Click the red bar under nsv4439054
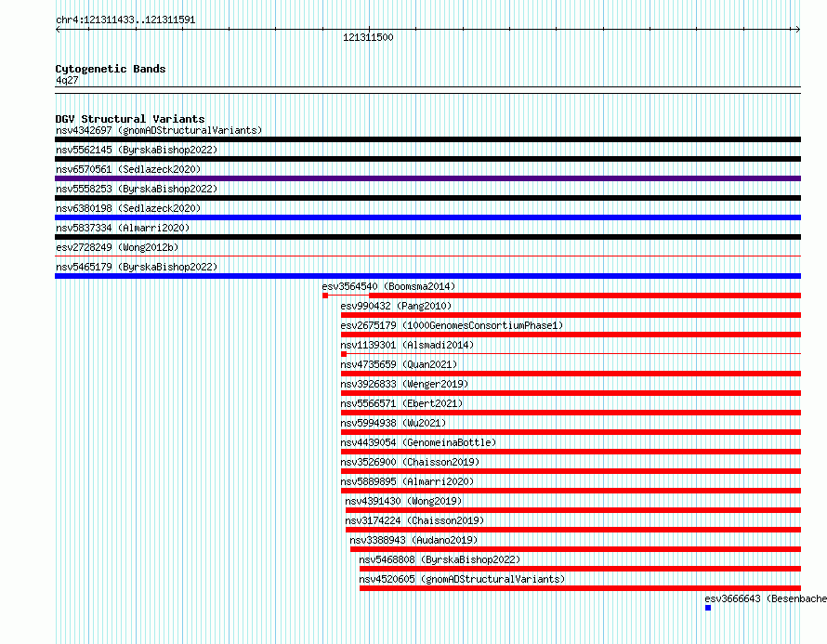Screen dimensions: 827x644 pos(571,452)
